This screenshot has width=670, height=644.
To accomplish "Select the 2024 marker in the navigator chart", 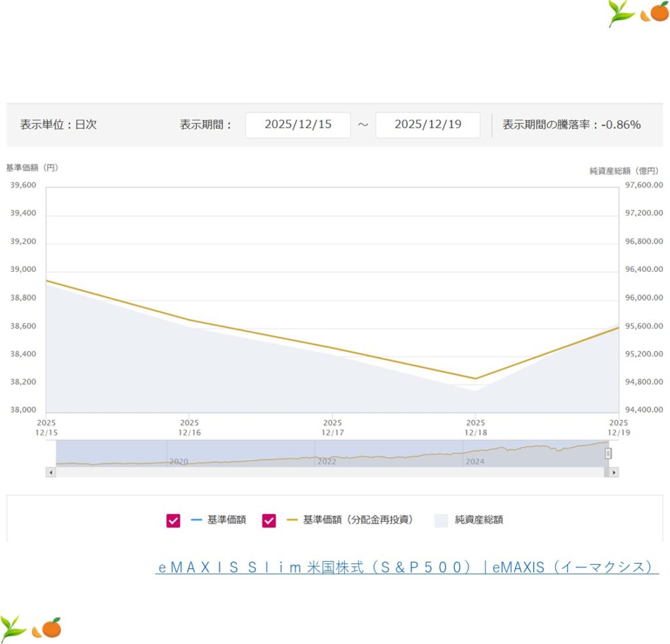I will (x=474, y=461).
